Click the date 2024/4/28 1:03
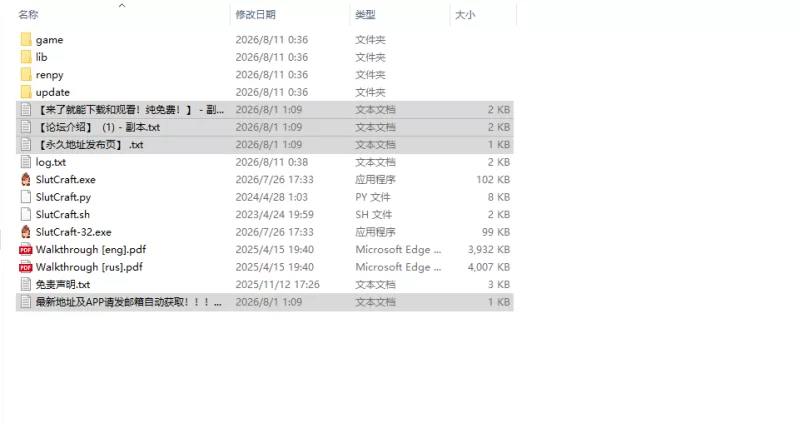The height and width of the screenshot is (423, 800). (x=271, y=197)
